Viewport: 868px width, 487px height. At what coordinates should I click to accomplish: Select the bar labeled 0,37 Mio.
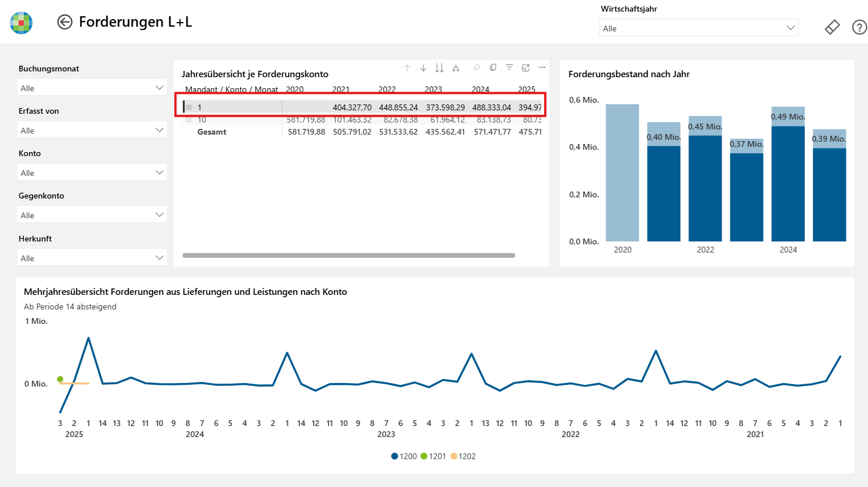pos(747,190)
